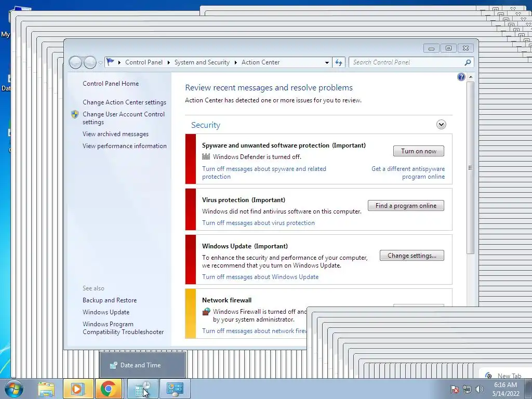Maximize the Action Center window
Screen dimensions: 532x399
tap(448, 48)
